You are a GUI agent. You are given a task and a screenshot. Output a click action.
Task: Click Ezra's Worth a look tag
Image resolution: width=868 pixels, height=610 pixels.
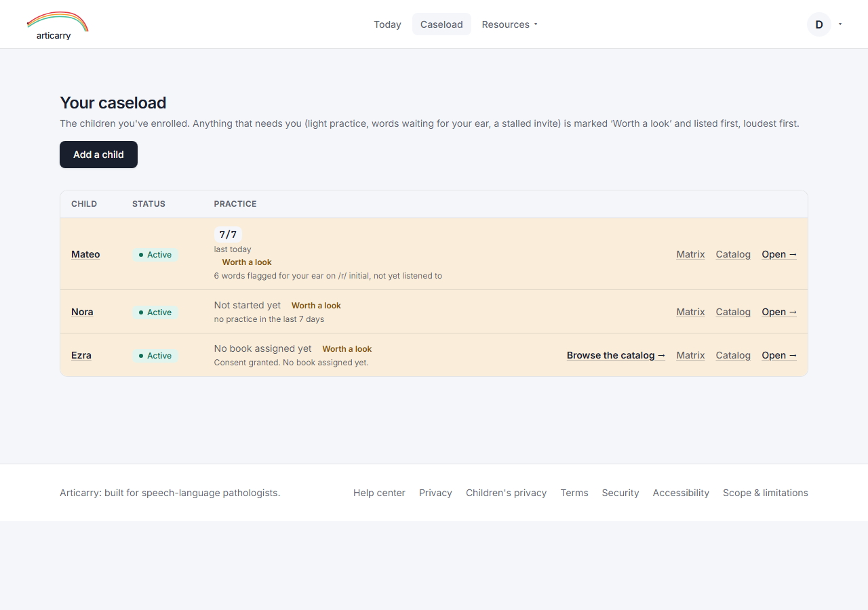pos(347,349)
